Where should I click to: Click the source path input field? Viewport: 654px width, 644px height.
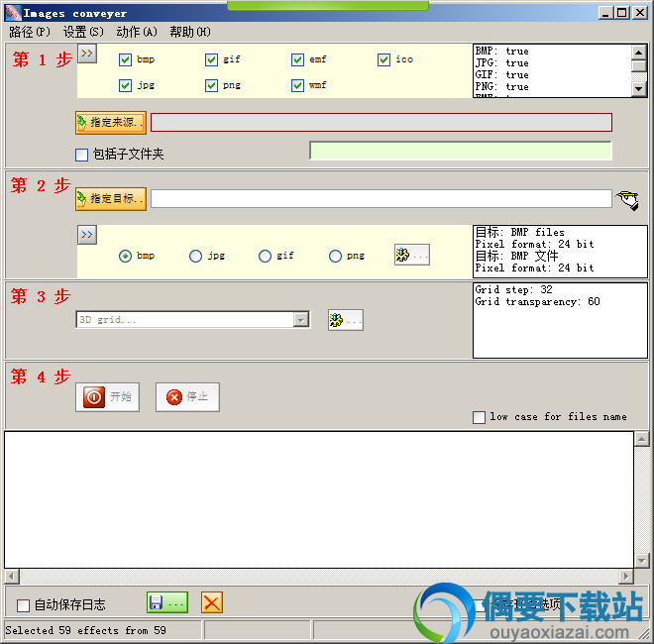[x=381, y=122]
